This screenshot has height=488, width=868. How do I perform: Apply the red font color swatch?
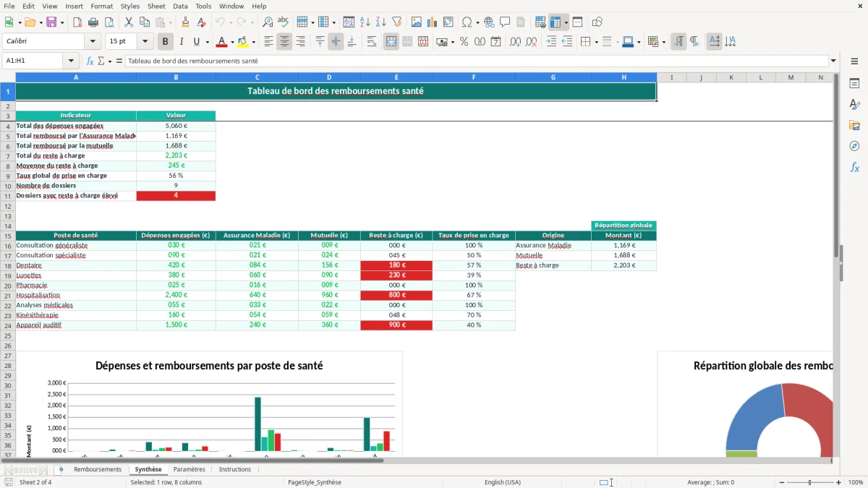click(222, 42)
